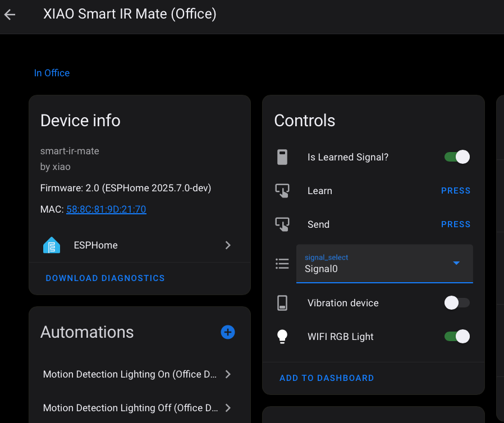Add a new automation with the plus icon
Screen dimensions: 504x423
click(228, 332)
